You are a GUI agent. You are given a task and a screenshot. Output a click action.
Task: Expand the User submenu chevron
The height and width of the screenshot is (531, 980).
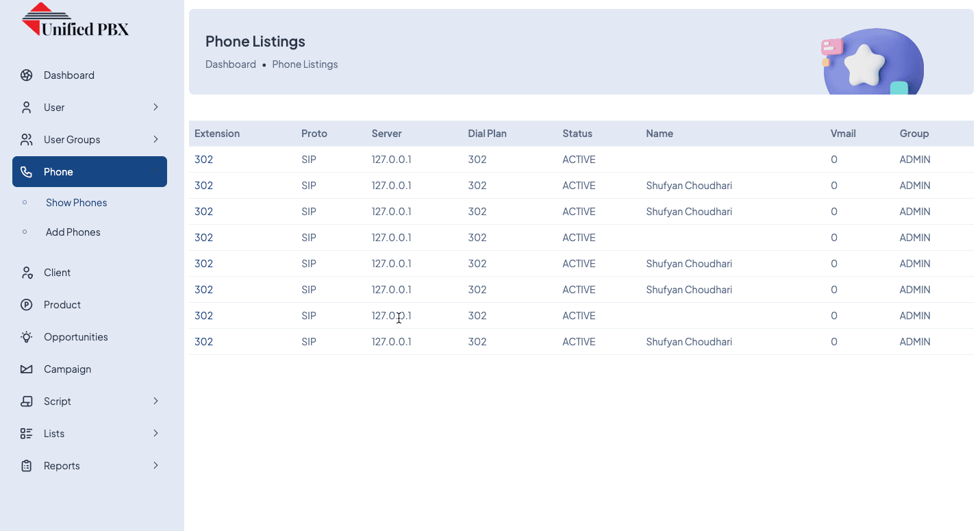tap(155, 108)
